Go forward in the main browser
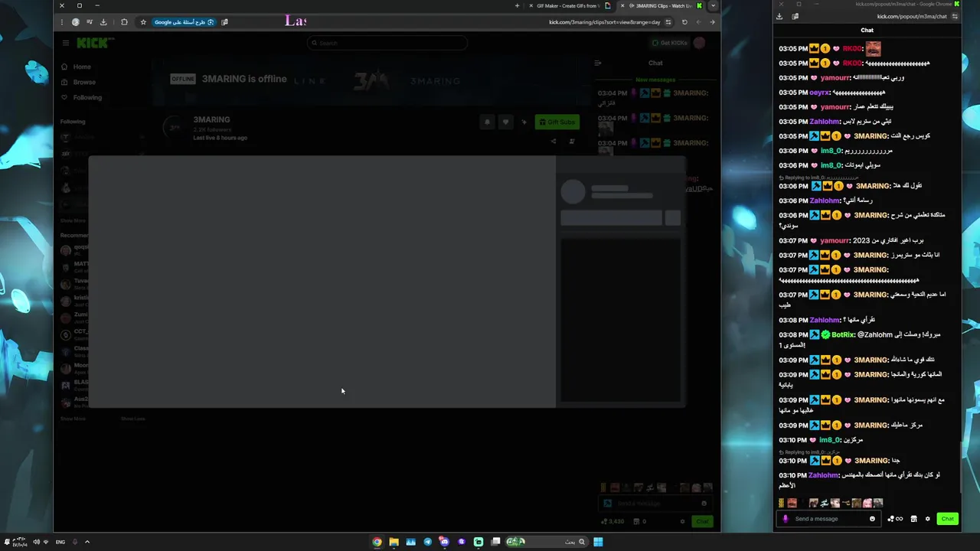Viewport: 980px width, 551px height. tap(698, 22)
